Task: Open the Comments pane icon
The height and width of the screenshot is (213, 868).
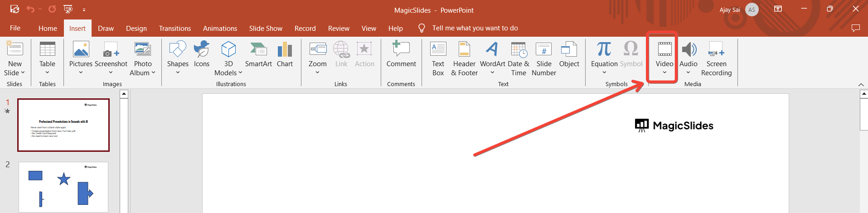Action: [x=855, y=28]
